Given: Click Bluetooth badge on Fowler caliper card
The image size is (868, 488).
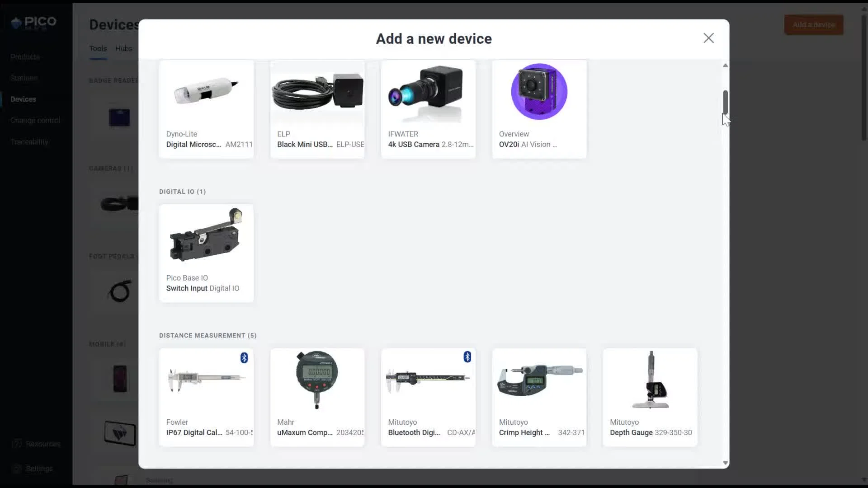Looking at the screenshot, I should [244, 358].
